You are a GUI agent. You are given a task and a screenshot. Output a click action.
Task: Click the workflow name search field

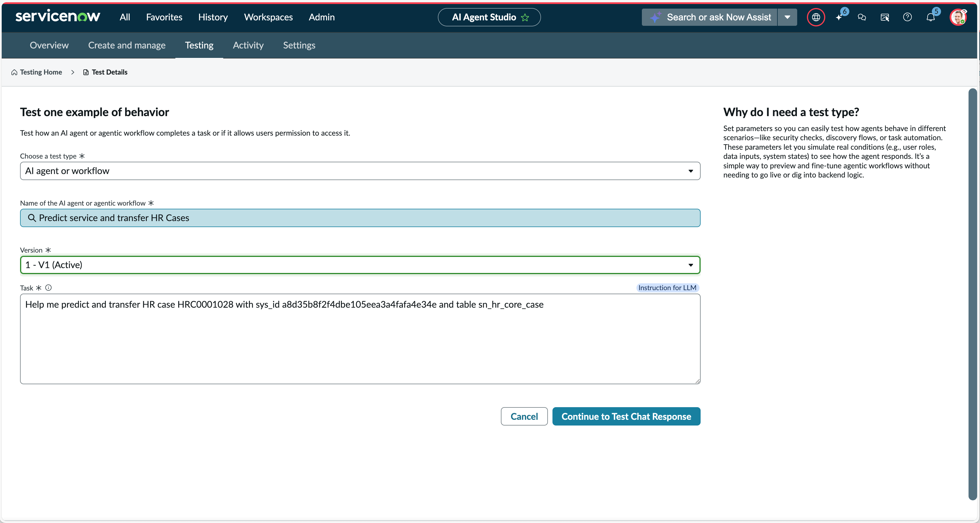(360, 218)
